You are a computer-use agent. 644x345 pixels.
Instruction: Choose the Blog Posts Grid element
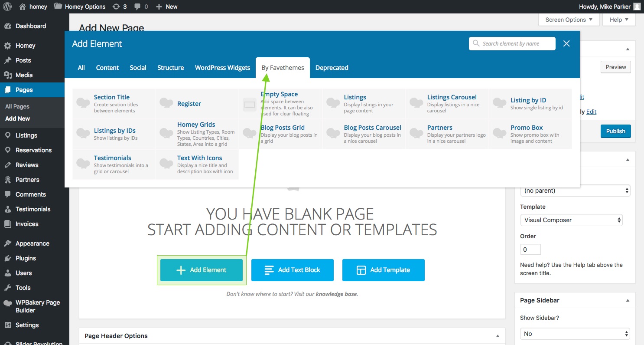280,134
